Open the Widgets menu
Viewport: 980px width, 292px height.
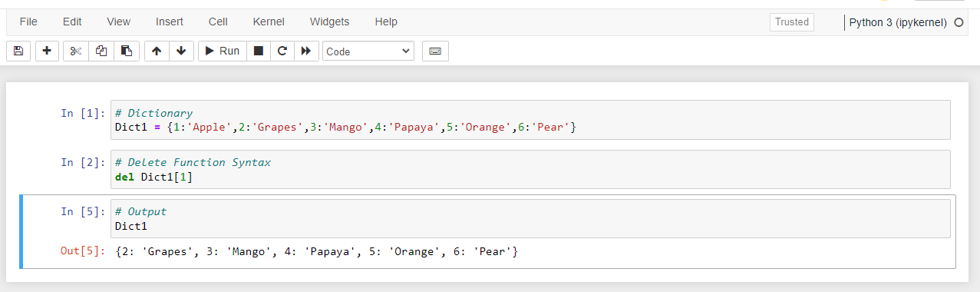click(x=329, y=22)
